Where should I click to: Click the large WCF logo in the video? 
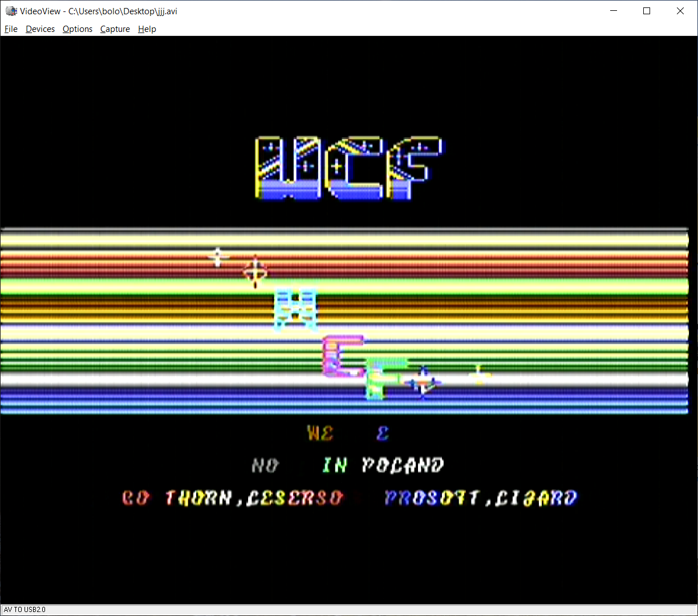(x=348, y=168)
